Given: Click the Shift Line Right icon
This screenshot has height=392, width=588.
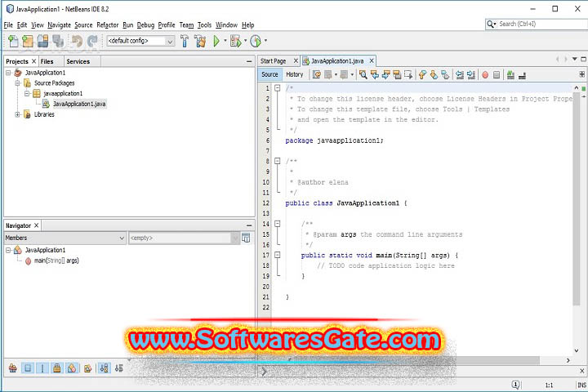Looking at the screenshot, I should [471, 74].
